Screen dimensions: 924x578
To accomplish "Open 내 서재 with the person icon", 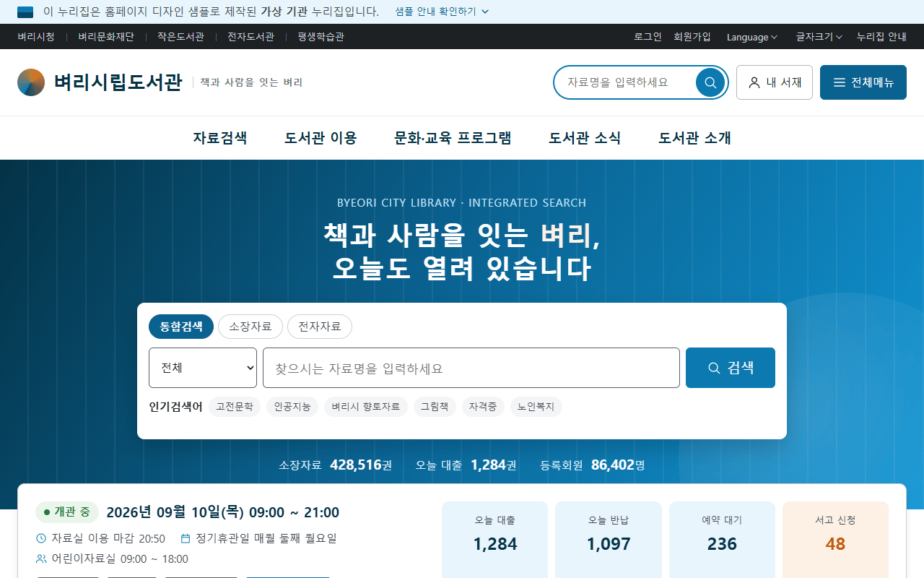I will pos(775,82).
